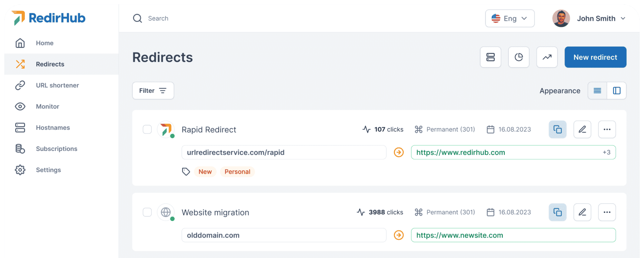Image resolution: width=644 pixels, height=258 pixels.
Task: Show the +3 additional destination URLs
Action: tap(606, 153)
